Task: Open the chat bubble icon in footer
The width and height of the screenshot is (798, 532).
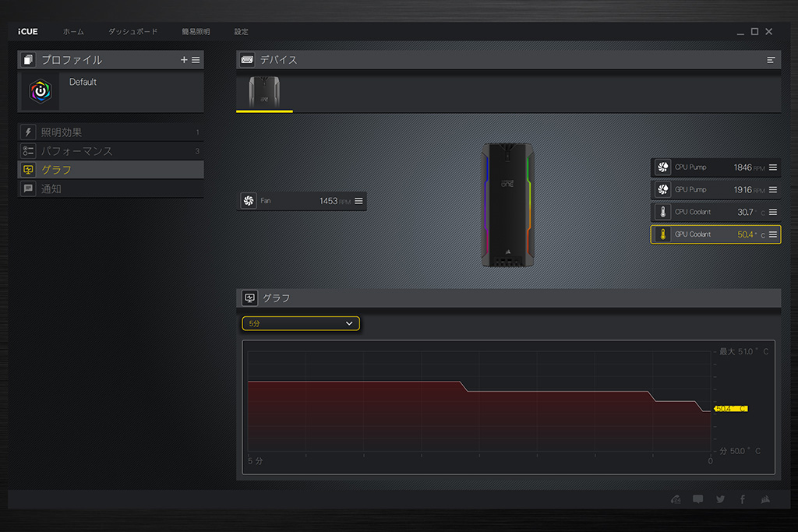Action: click(x=697, y=499)
